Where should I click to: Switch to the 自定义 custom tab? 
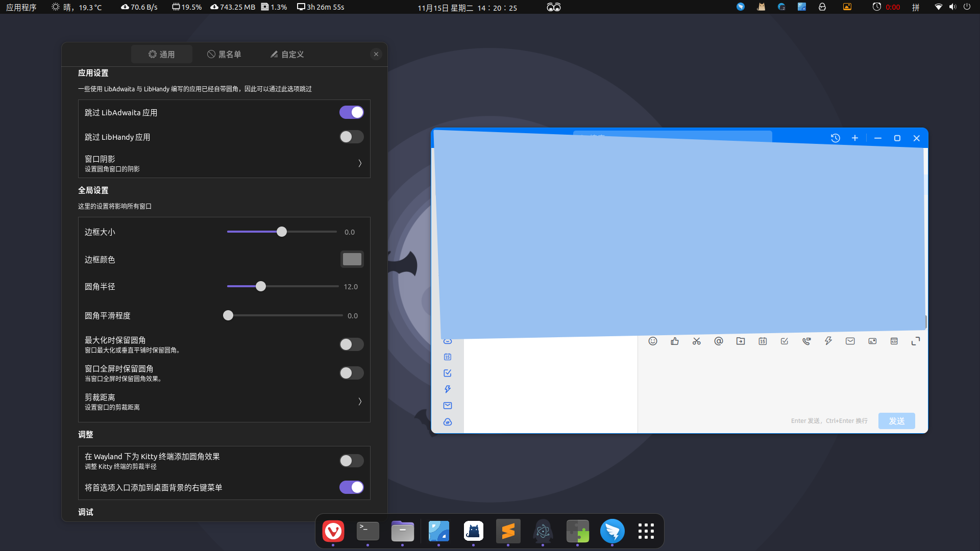[287, 54]
